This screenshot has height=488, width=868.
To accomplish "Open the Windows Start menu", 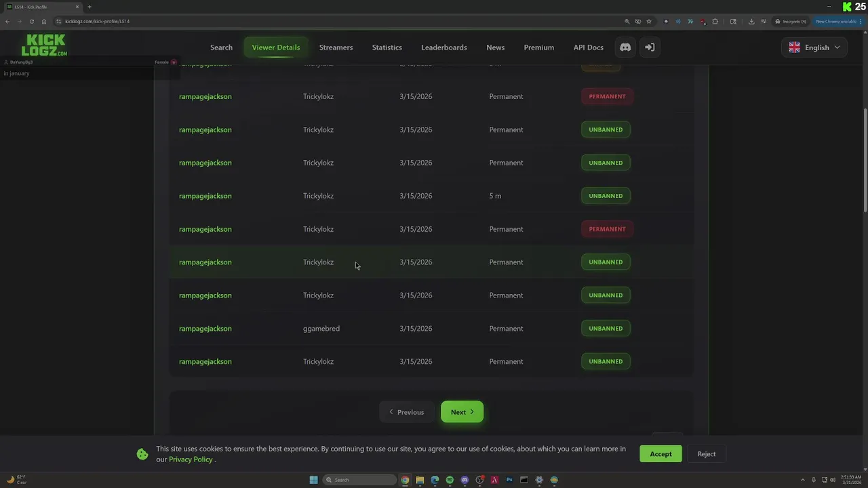I will (313, 480).
